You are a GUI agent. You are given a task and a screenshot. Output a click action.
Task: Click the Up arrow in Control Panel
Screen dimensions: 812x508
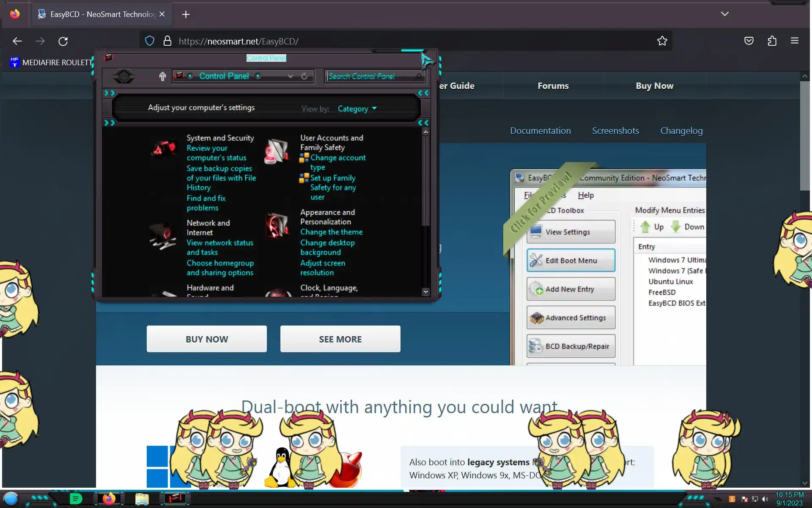(x=162, y=76)
